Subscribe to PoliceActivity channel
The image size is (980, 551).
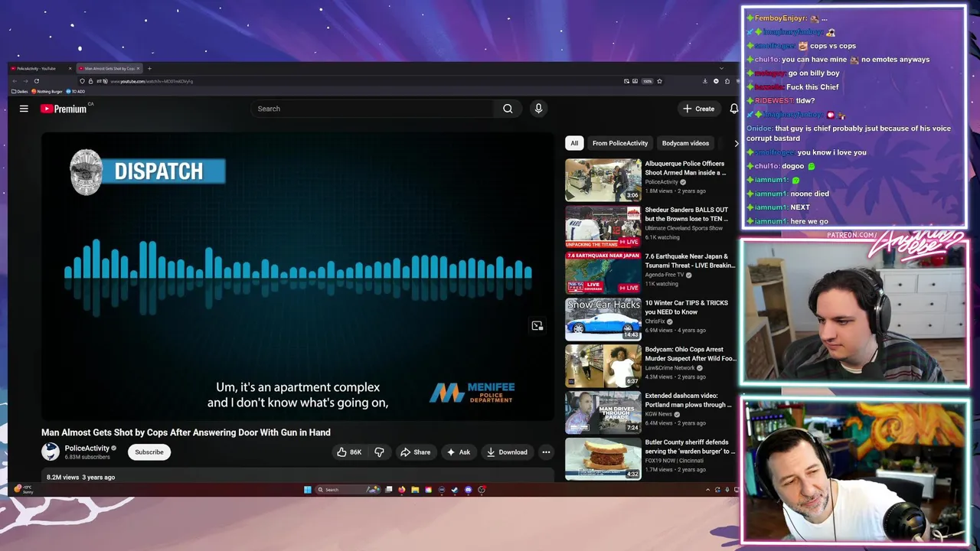point(149,452)
